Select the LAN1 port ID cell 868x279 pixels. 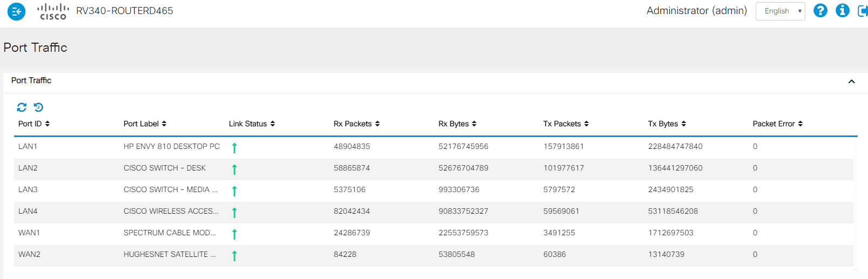(x=28, y=146)
